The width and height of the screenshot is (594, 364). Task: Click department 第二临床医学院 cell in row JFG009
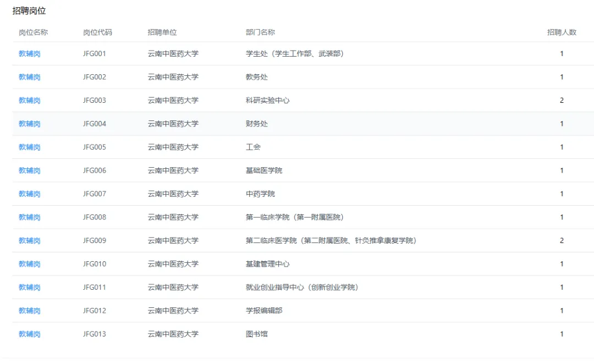coord(331,240)
